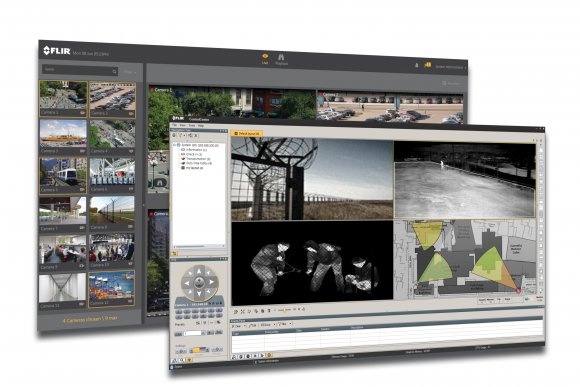Open the Tools menu in Control Center
This screenshot has width=580, height=387.
coord(192,125)
